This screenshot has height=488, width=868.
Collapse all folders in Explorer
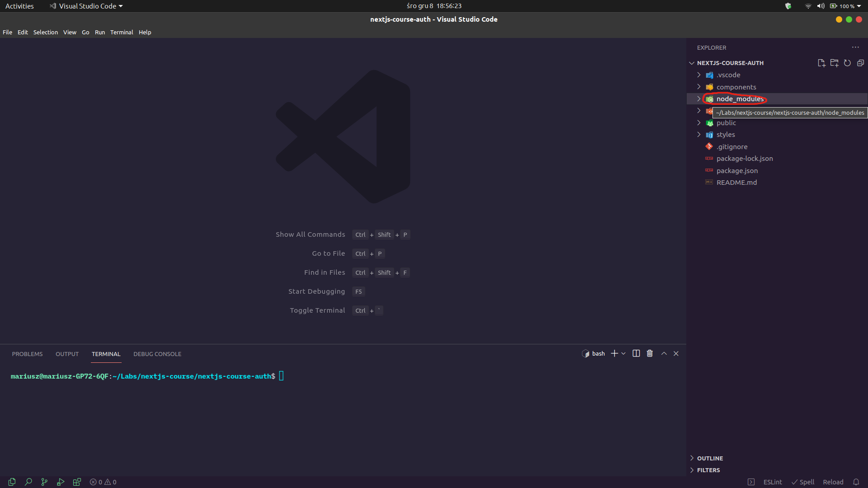[860, 63]
